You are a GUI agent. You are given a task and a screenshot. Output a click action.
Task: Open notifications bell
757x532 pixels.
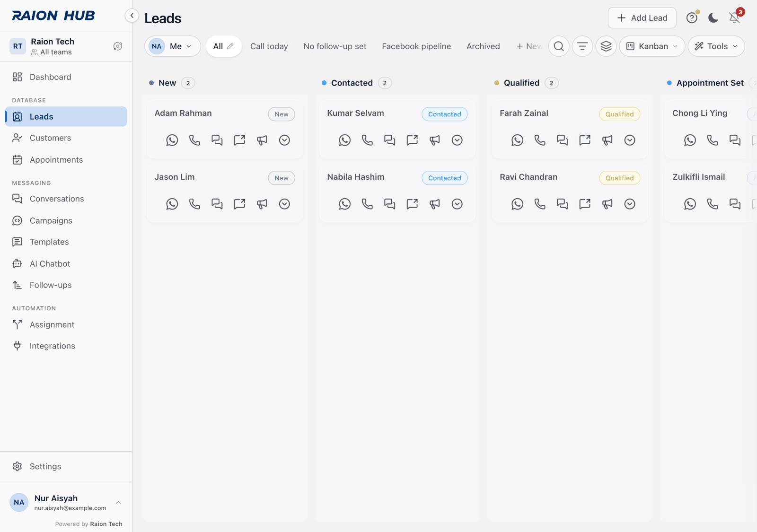click(734, 18)
